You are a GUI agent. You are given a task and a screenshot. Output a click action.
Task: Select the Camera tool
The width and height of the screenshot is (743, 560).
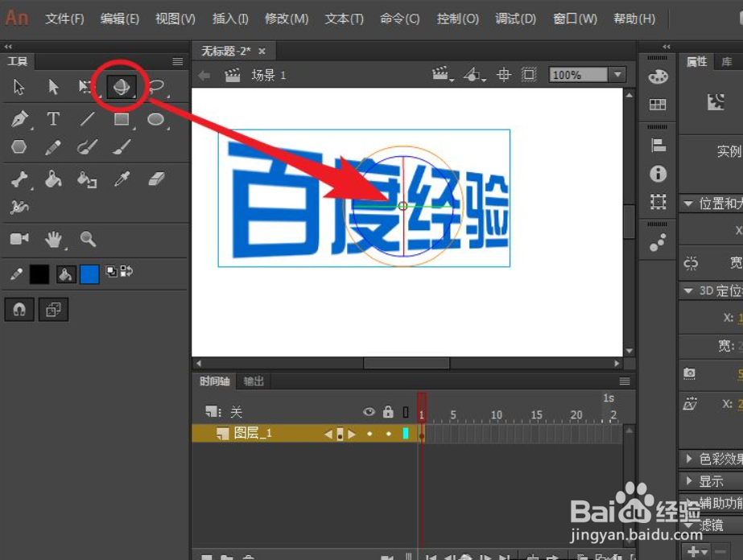click(19, 238)
